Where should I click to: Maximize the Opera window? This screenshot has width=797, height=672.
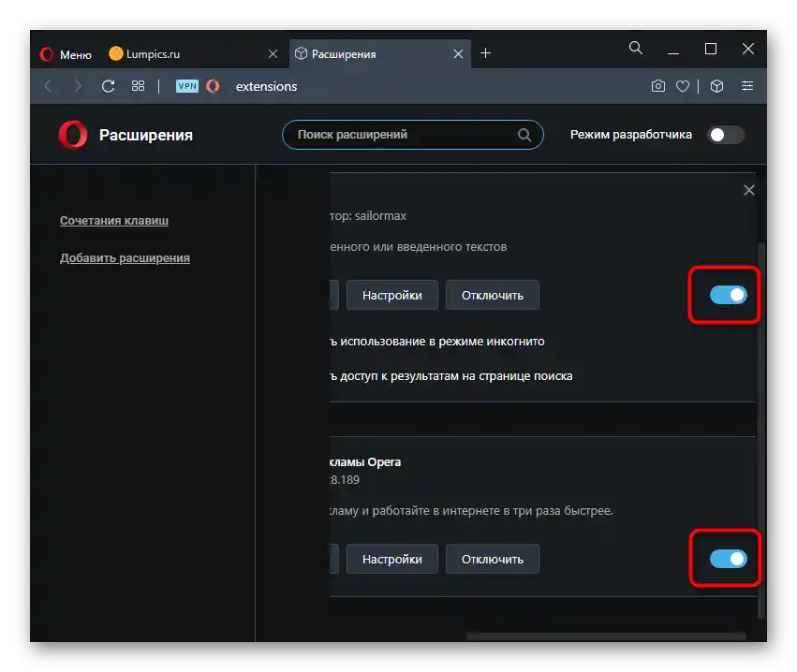click(711, 49)
